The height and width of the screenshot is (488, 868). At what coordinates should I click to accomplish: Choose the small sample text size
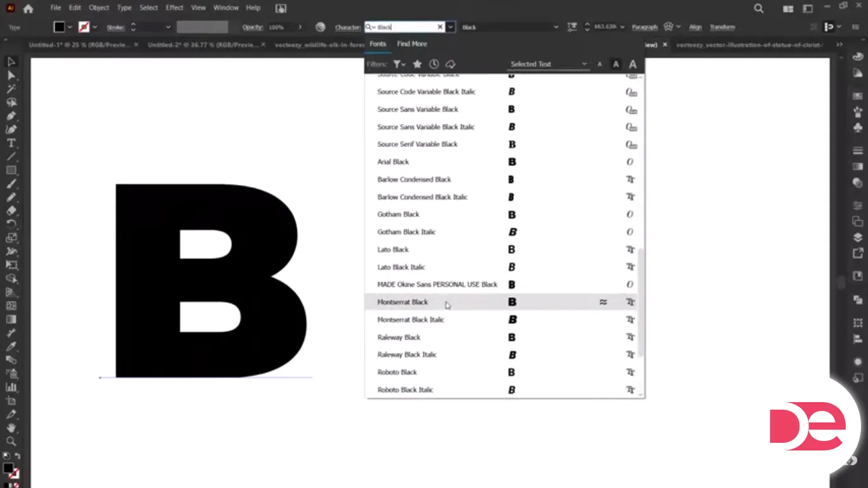[600, 64]
